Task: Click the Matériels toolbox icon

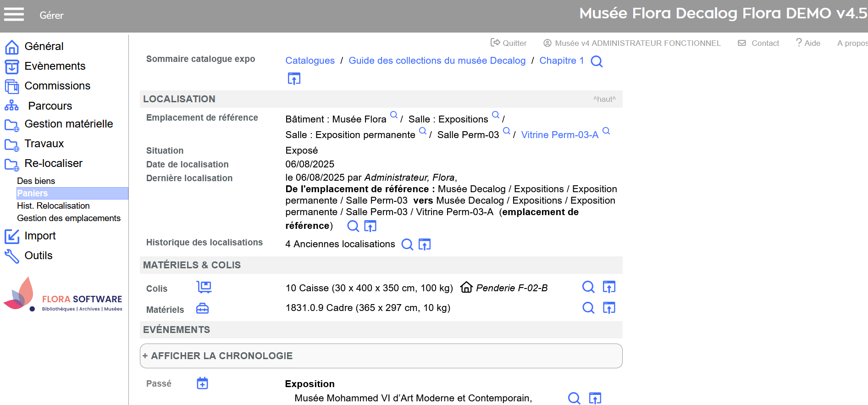Action: click(x=202, y=309)
